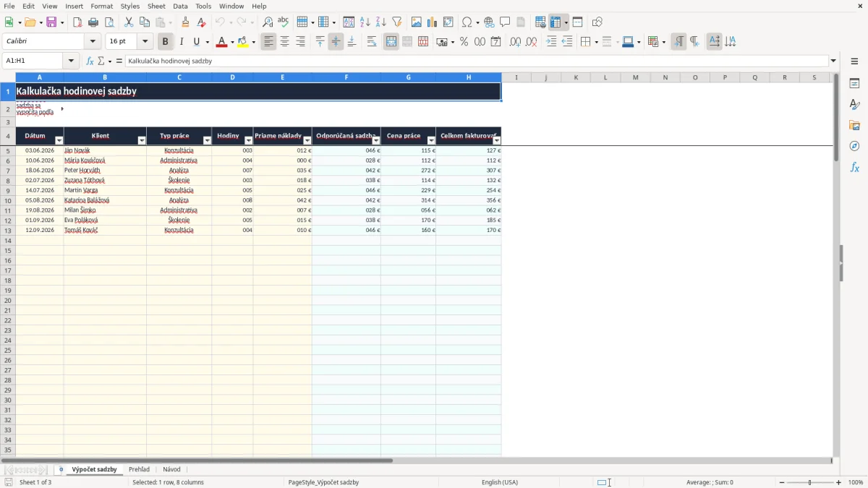Switch to the Prehľad sheet tab
The image size is (868, 488).
click(x=139, y=470)
